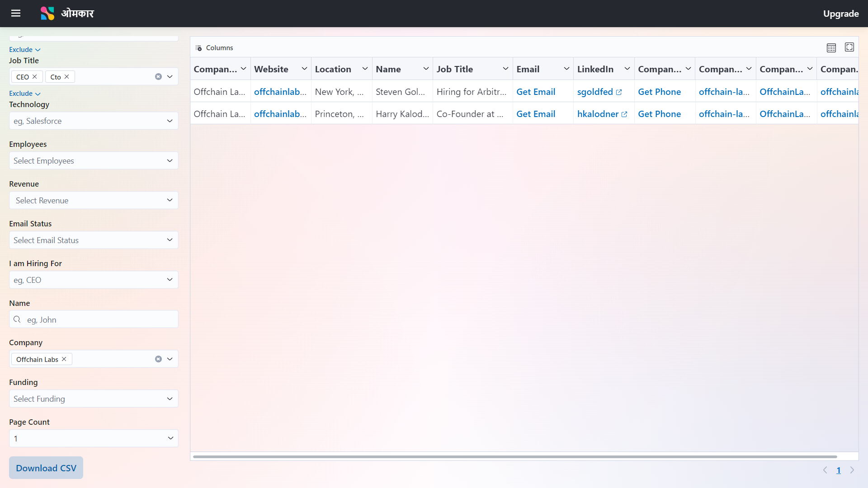This screenshot has width=868, height=488.
Task: Open the I am Hiring For dropdown
Action: pos(94,280)
